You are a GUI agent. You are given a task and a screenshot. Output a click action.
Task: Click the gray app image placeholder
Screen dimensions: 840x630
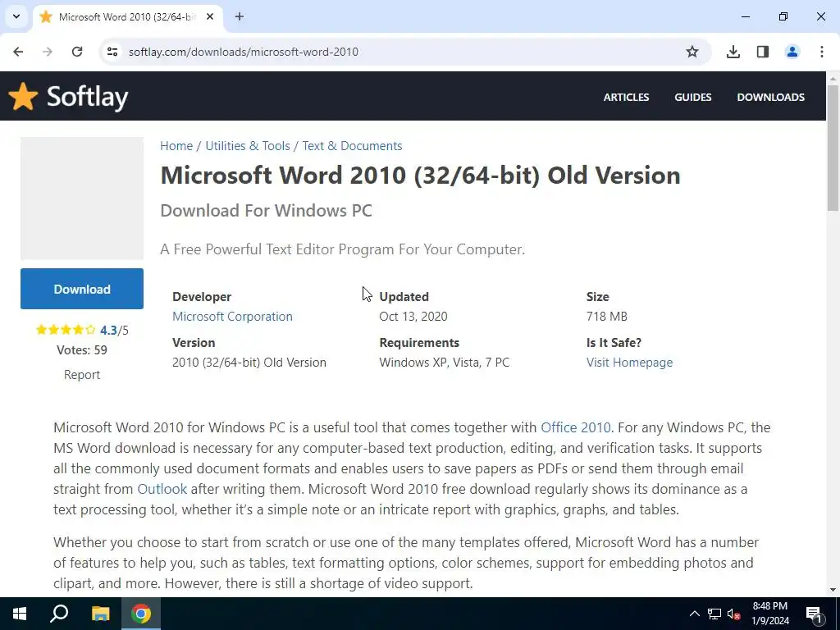pyautogui.click(x=82, y=199)
